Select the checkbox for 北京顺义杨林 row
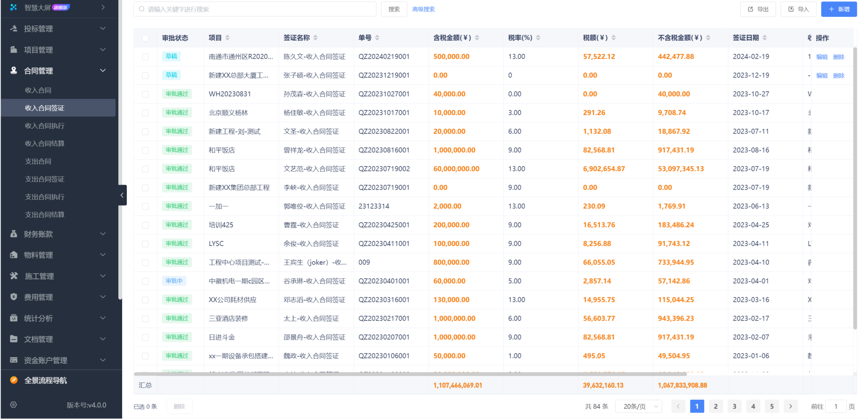This screenshot has height=419, width=868. (x=146, y=113)
